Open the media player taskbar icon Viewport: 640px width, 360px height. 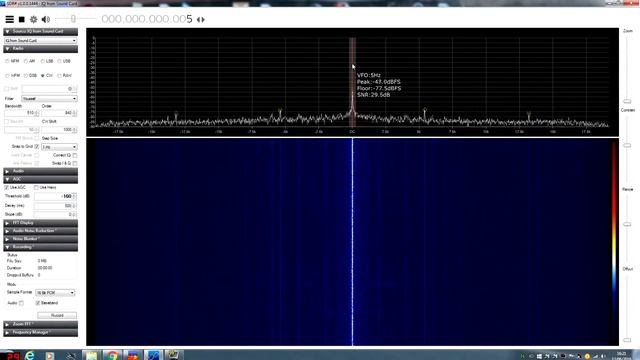49,356
